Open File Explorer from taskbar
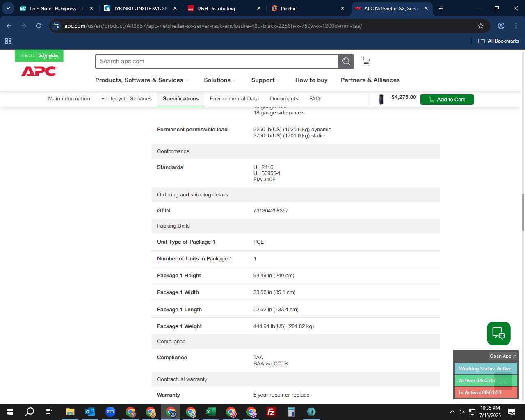Screen dimensions: 525x420 70,412
